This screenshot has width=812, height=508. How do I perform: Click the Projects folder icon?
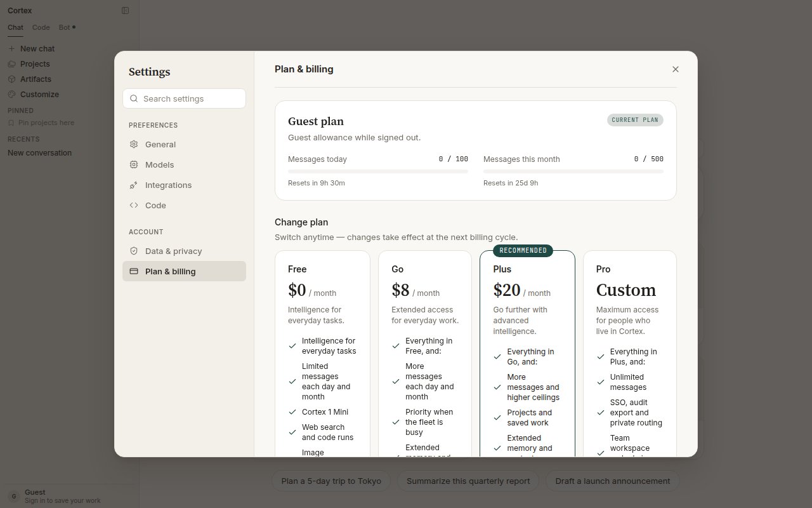tap(11, 63)
